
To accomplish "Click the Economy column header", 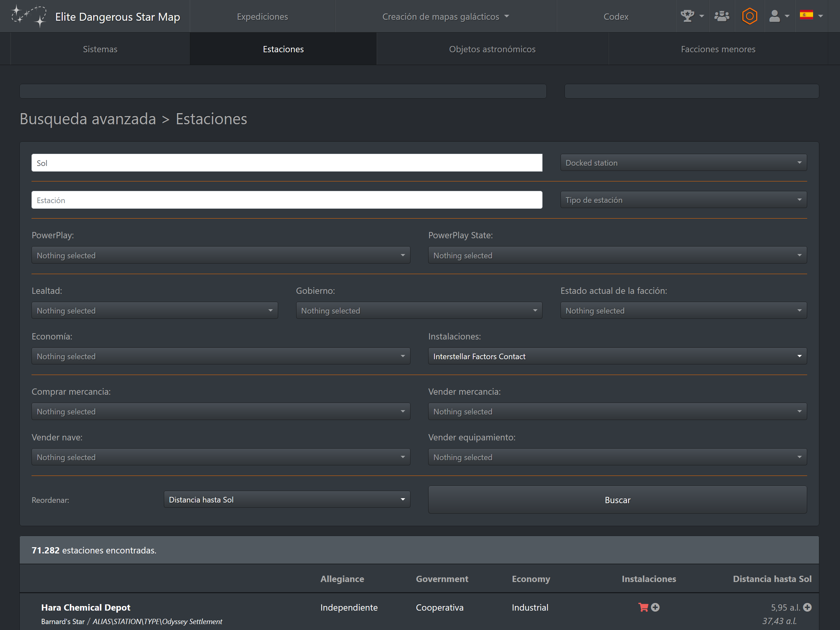I will pos(531,579).
